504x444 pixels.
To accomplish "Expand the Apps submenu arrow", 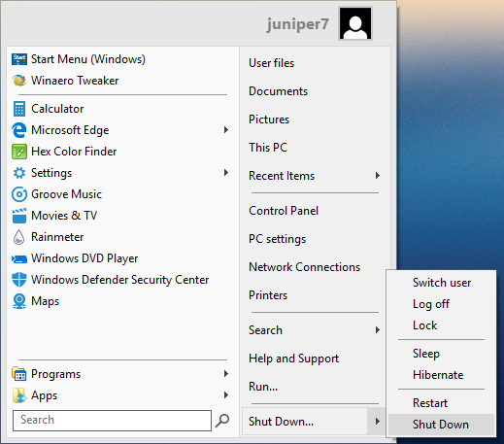I will (226, 395).
